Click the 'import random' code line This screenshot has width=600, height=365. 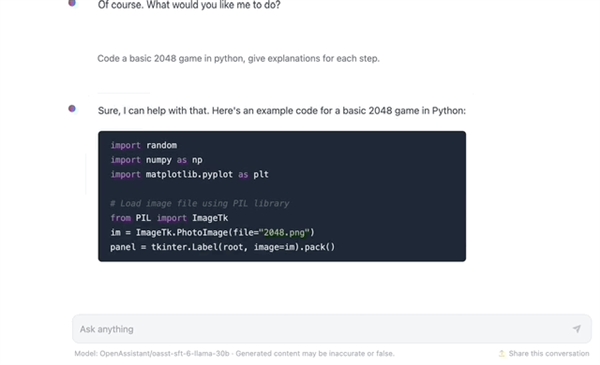coord(143,145)
